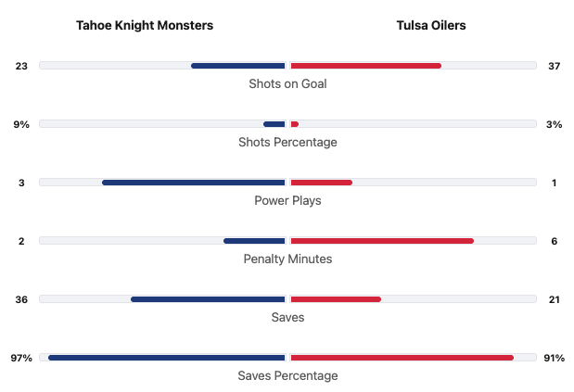Screen dimensions: 574x392
Task: Click the red Penalty Minutes bar
Action: click(382, 241)
